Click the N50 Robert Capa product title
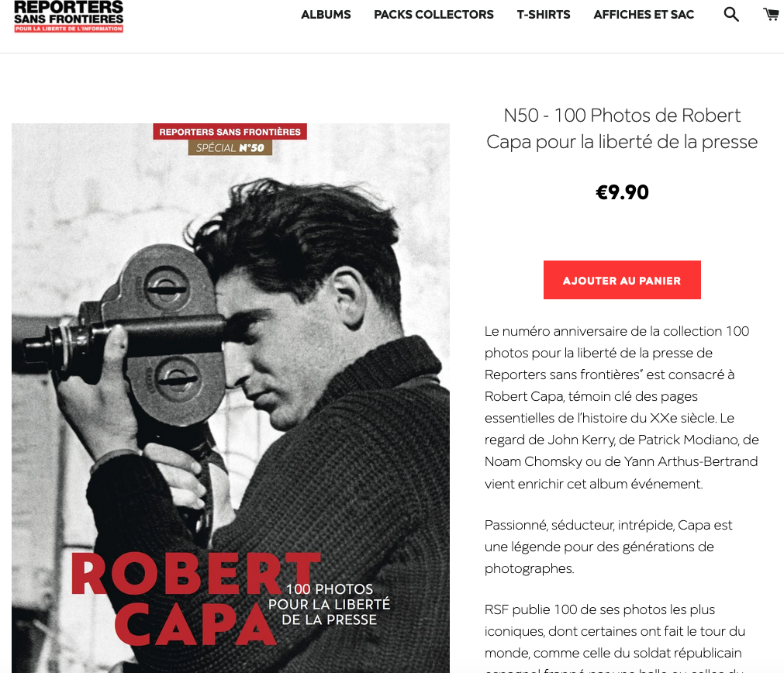This screenshot has height=673, width=784. [622, 129]
